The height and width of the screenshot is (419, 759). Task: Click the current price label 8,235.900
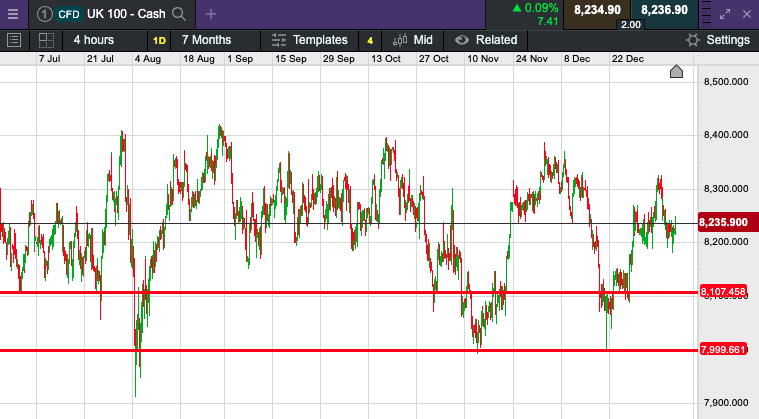coord(728,223)
